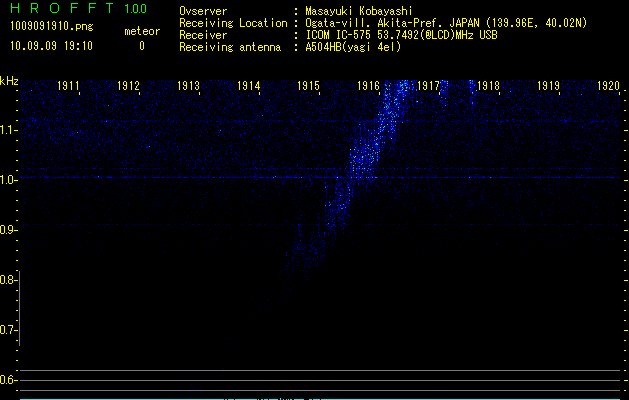This screenshot has width=629, height=400.
Task: Click the 1911 time marker
Action: (68, 86)
